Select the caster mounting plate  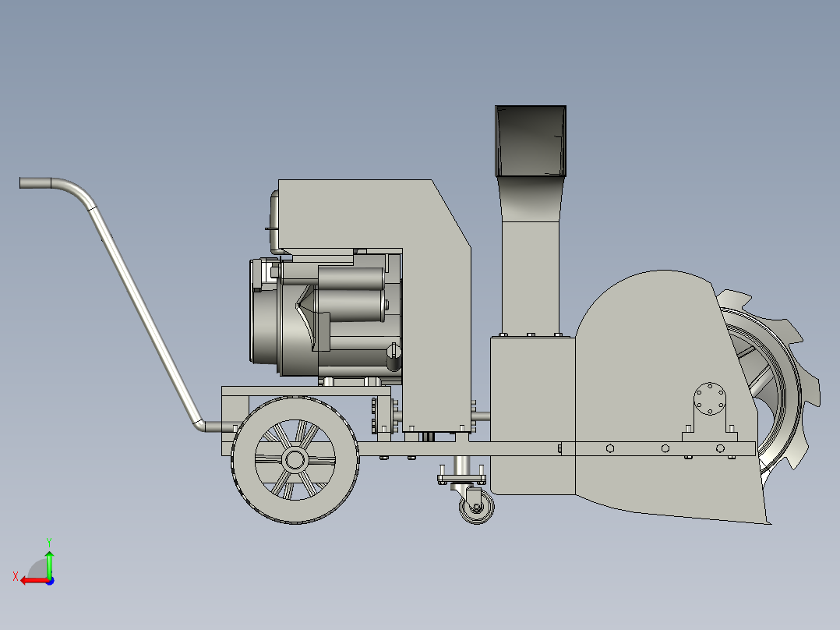click(x=462, y=479)
